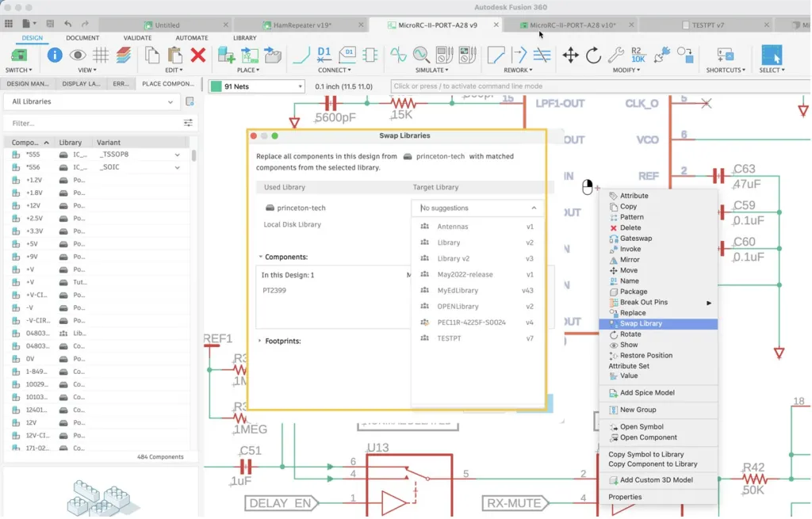Expand the PLACE dropdown menu
812x519 pixels.
[248, 70]
